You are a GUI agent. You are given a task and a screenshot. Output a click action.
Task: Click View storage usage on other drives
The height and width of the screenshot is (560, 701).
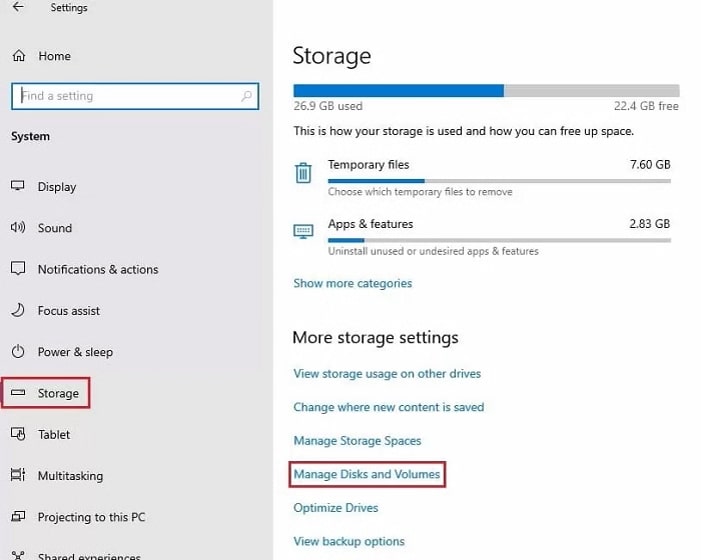[x=387, y=373]
